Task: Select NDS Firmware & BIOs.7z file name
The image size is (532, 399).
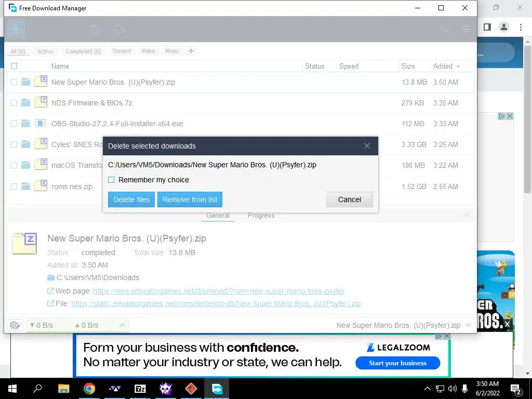Action: [91, 103]
